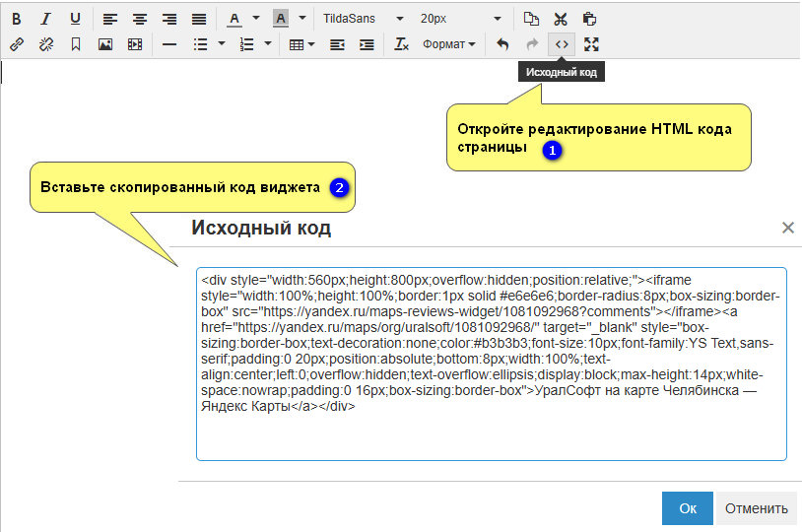This screenshot has width=802, height=532.
Task: Insert a link using chain icon
Action: coord(16,44)
